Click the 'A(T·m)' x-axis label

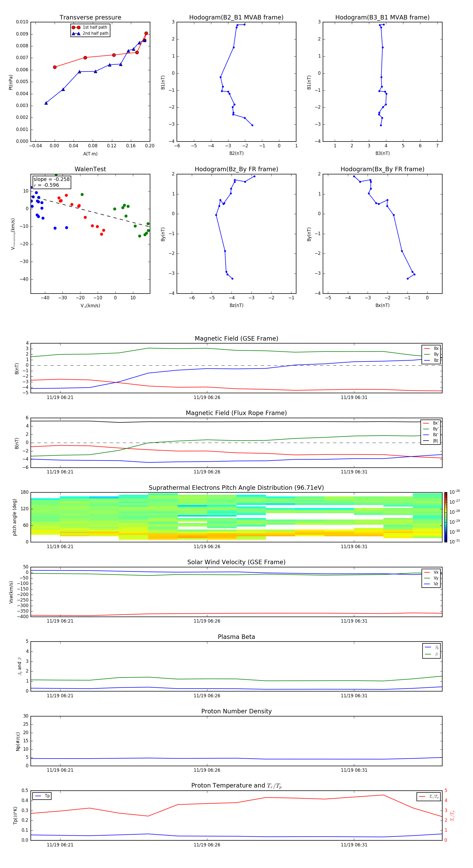click(x=90, y=154)
